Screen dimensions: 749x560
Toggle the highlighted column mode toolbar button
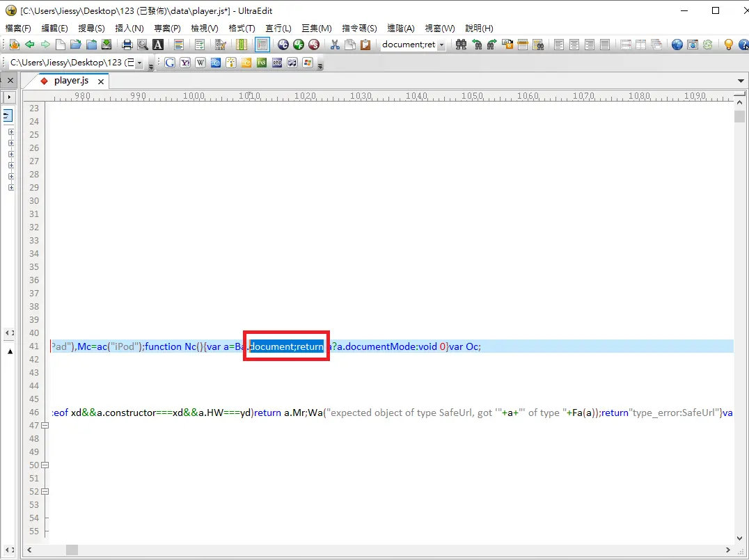(262, 45)
